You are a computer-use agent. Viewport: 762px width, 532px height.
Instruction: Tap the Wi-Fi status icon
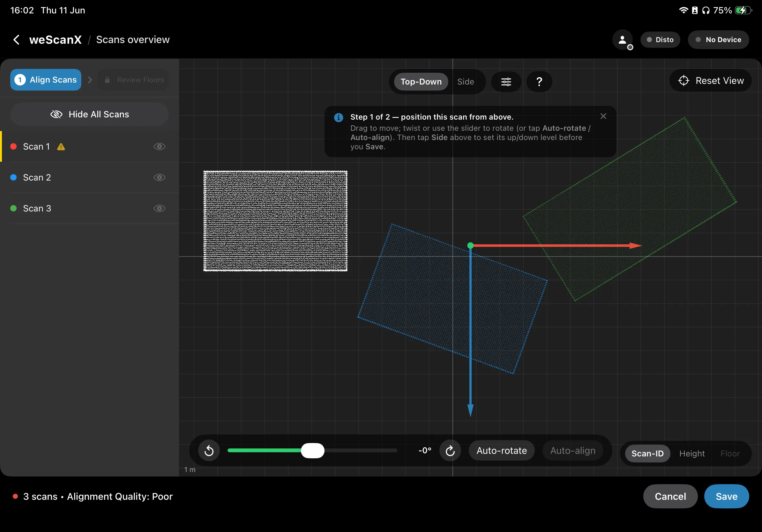684,10
